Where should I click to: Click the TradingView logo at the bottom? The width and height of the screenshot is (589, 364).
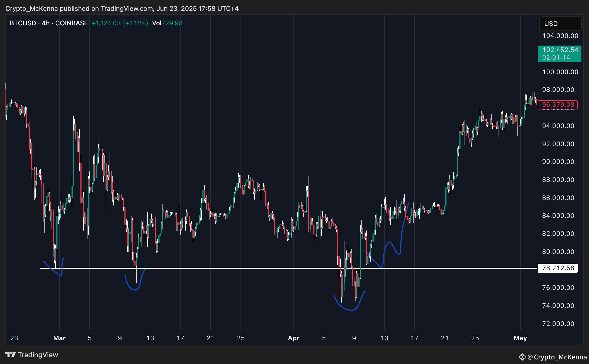(32, 355)
